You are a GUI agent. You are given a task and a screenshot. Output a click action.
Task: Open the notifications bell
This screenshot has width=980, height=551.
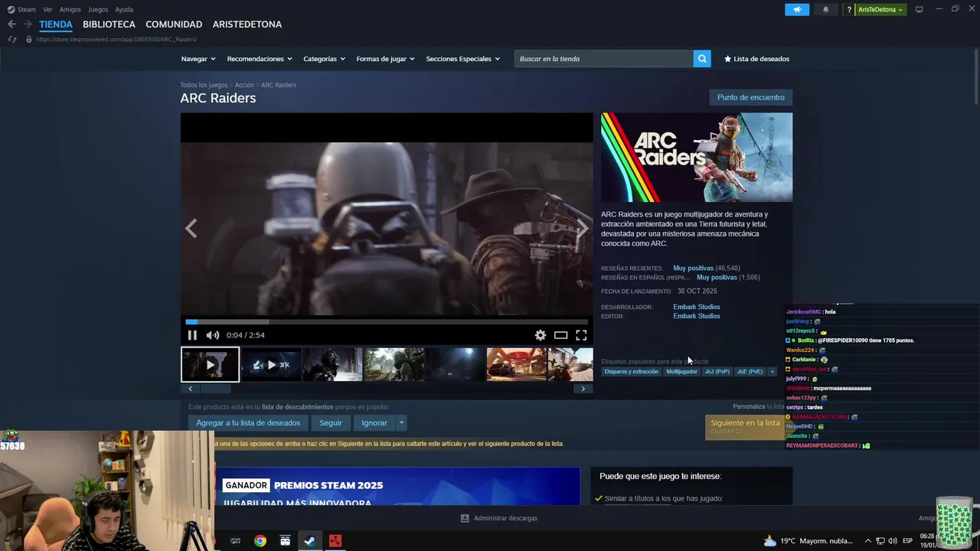tap(825, 10)
